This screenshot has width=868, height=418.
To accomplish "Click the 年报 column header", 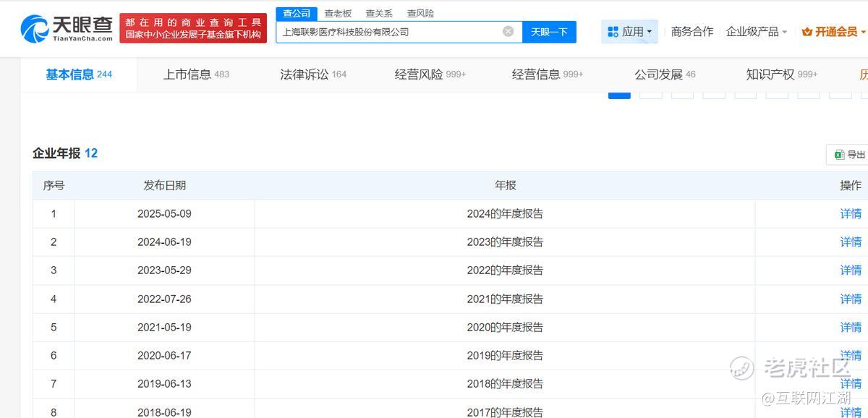I will click(505, 185).
